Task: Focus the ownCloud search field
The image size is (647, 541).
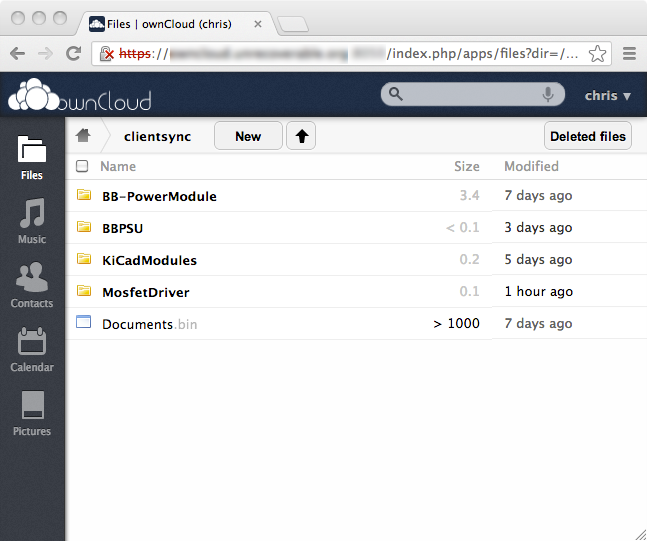Action: pos(472,94)
